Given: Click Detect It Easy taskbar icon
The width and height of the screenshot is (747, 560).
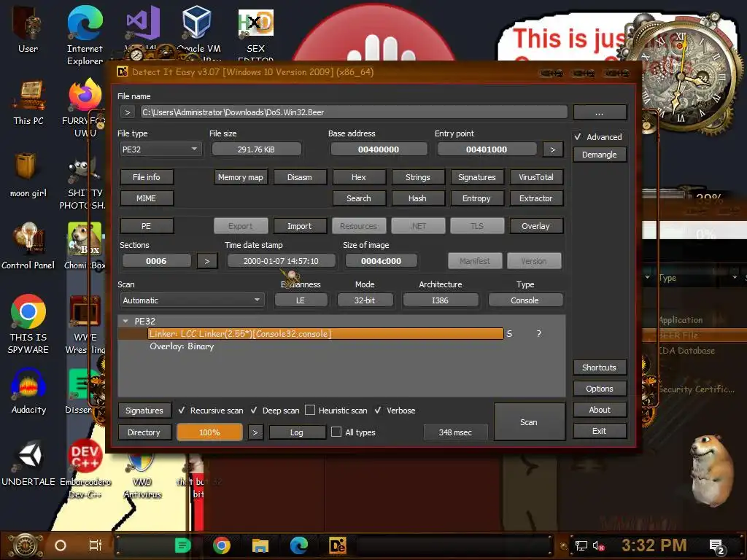Looking at the screenshot, I should [x=337, y=545].
